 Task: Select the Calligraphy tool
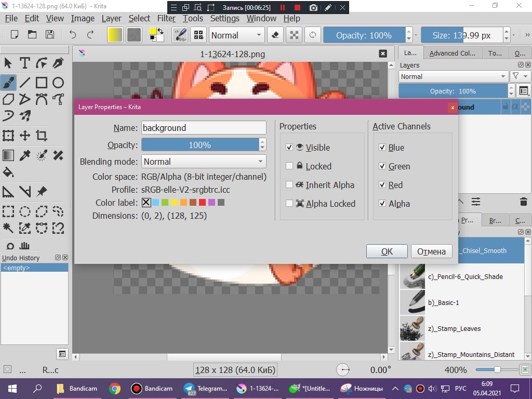58,63
